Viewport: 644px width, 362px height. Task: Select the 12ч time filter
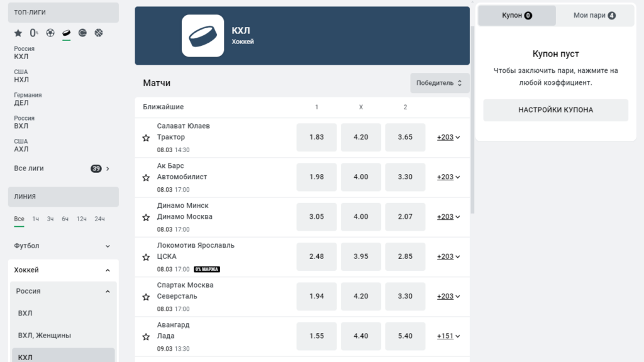pyautogui.click(x=81, y=219)
